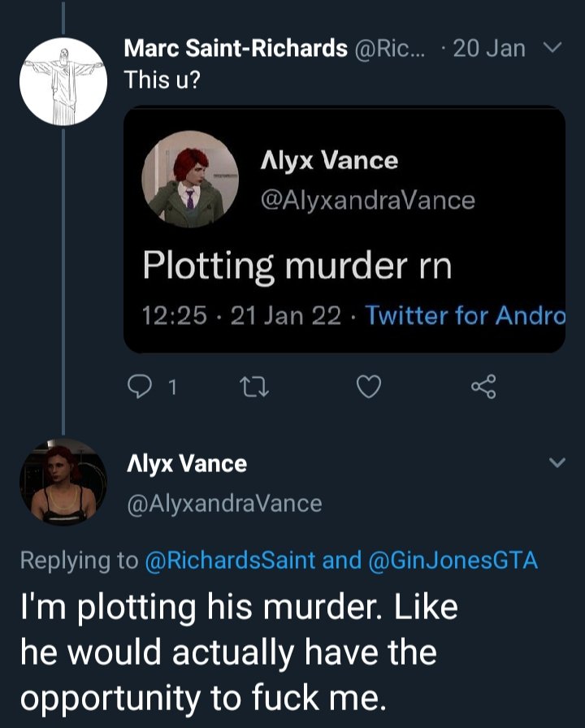Click the Twitter for Android source link

[465, 315]
